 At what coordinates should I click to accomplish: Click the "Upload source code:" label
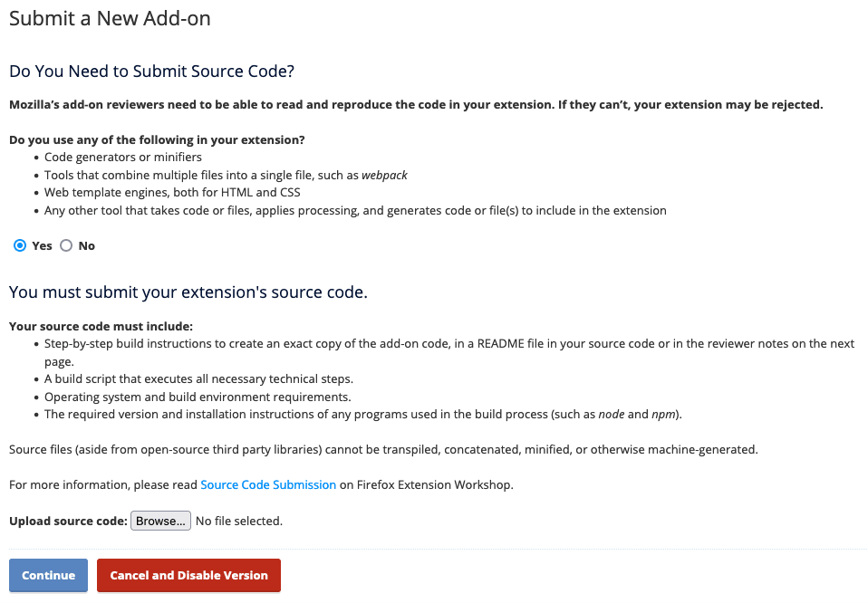pos(66,521)
